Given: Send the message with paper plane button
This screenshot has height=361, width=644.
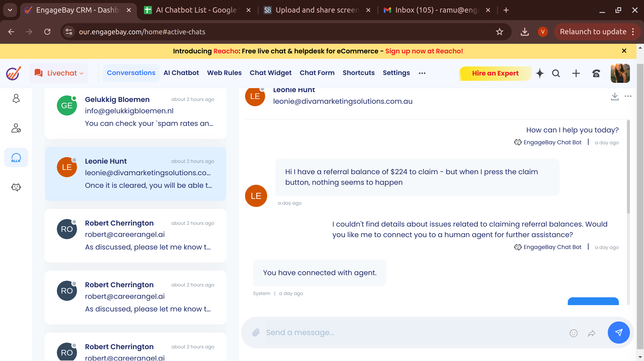Looking at the screenshot, I should [x=619, y=333].
